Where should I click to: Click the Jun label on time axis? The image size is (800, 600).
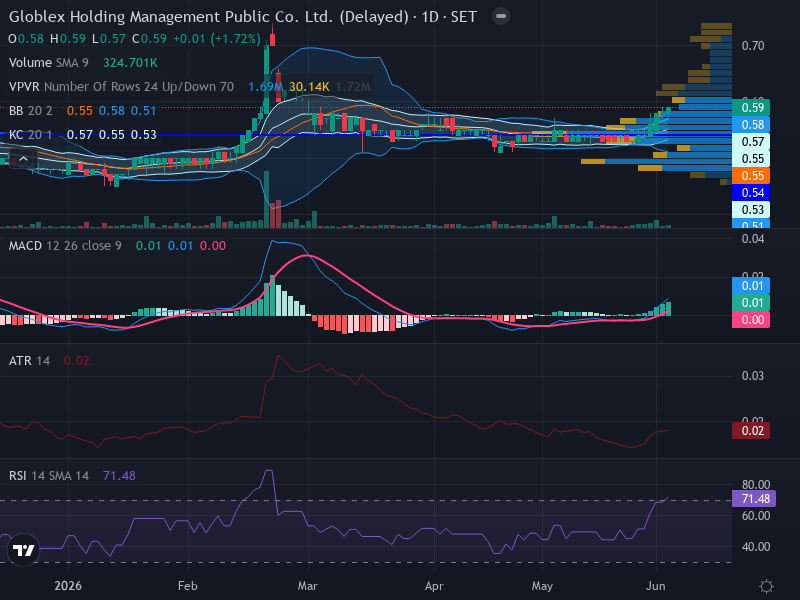(x=656, y=586)
